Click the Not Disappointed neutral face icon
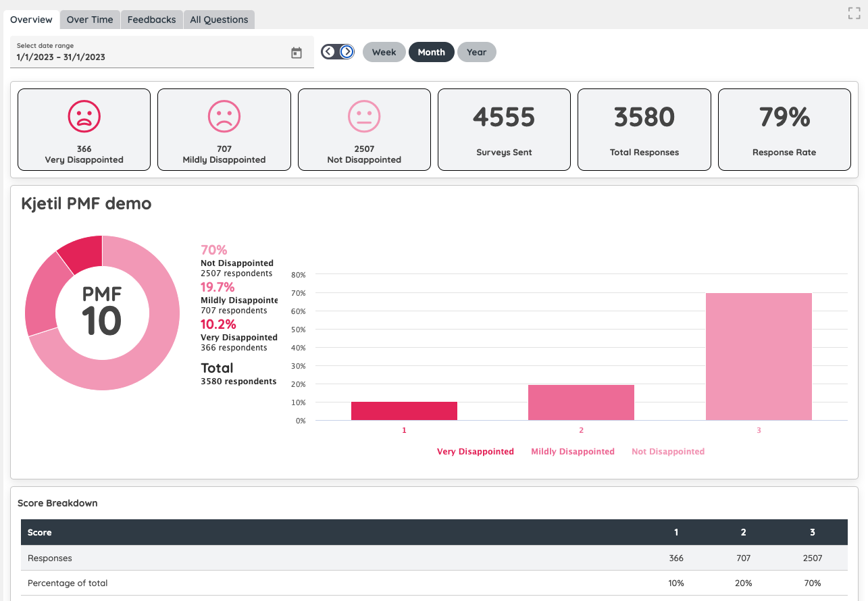Image resolution: width=868 pixels, height=601 pixels. click(364, 116)
